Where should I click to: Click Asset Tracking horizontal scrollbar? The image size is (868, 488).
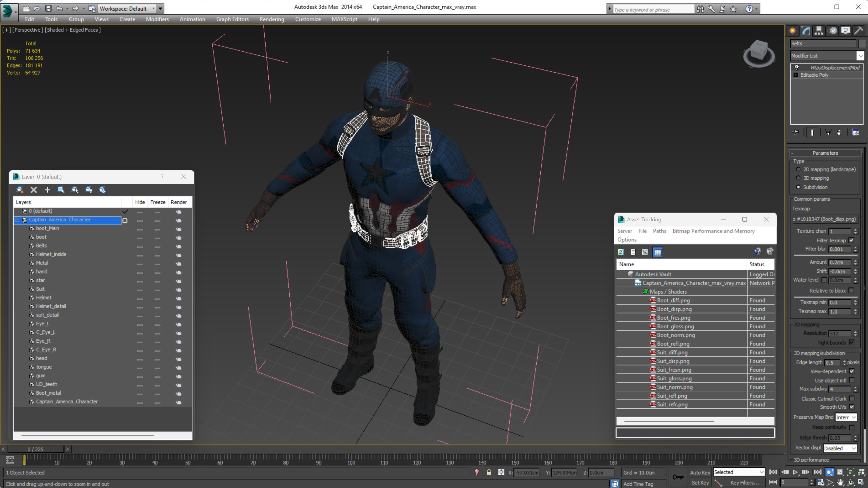tap(669, 421)
